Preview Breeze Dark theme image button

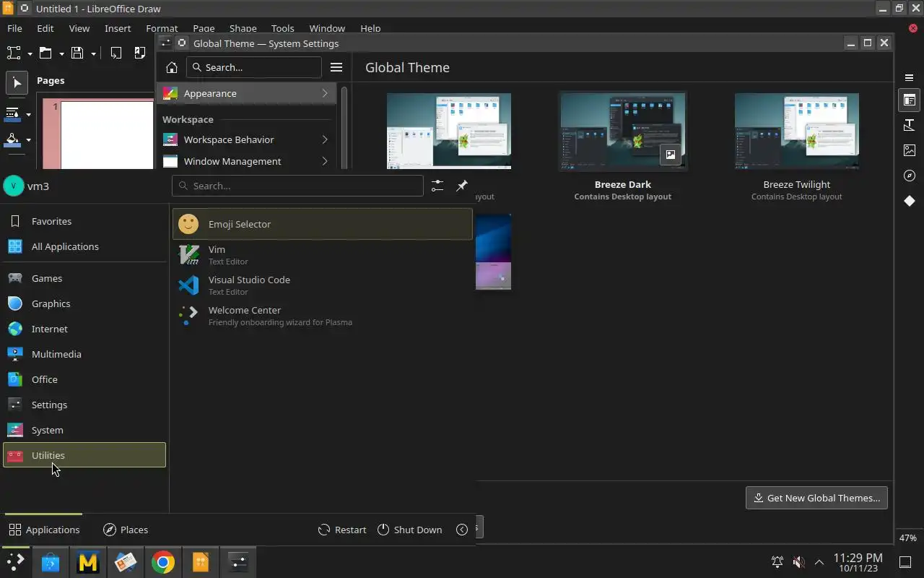(x=671, y=155)
